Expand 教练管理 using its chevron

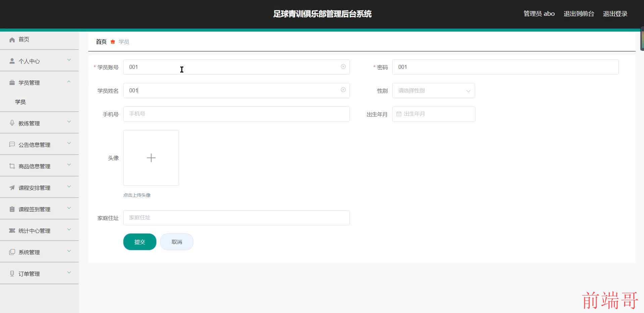pyautogui.click(x=69, y=122)
